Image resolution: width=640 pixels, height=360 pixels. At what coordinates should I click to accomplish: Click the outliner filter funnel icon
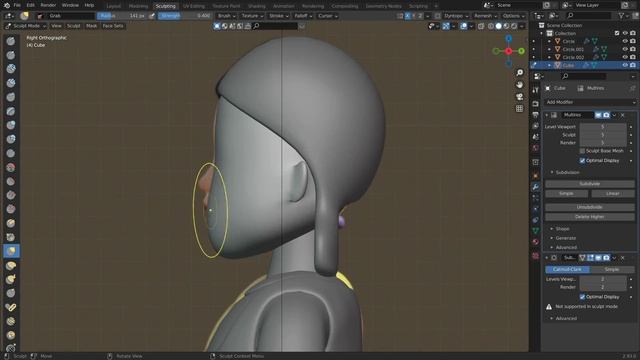(x=621, y=16)
